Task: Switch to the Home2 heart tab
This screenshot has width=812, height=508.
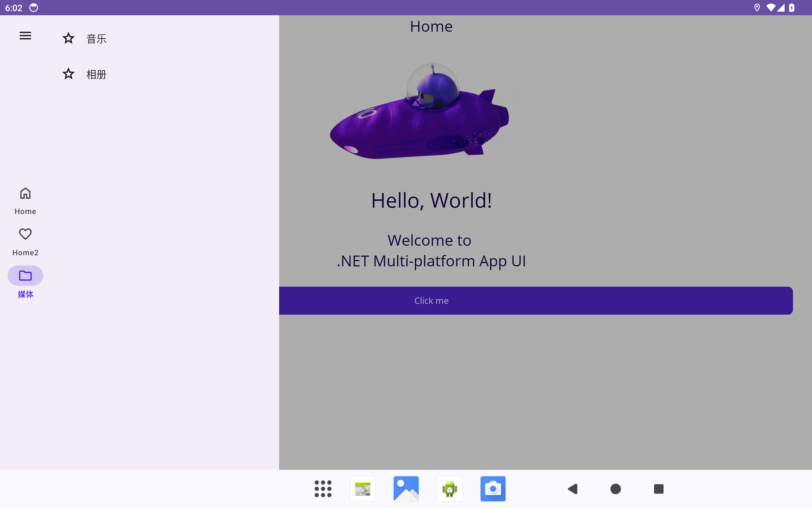Action: click(25, 242)
